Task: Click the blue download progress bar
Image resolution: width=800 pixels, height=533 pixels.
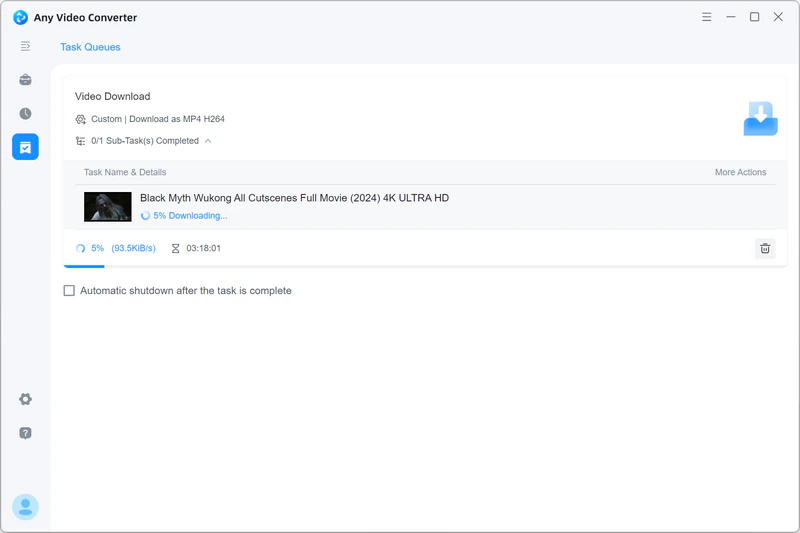Action: click(84, 266)
